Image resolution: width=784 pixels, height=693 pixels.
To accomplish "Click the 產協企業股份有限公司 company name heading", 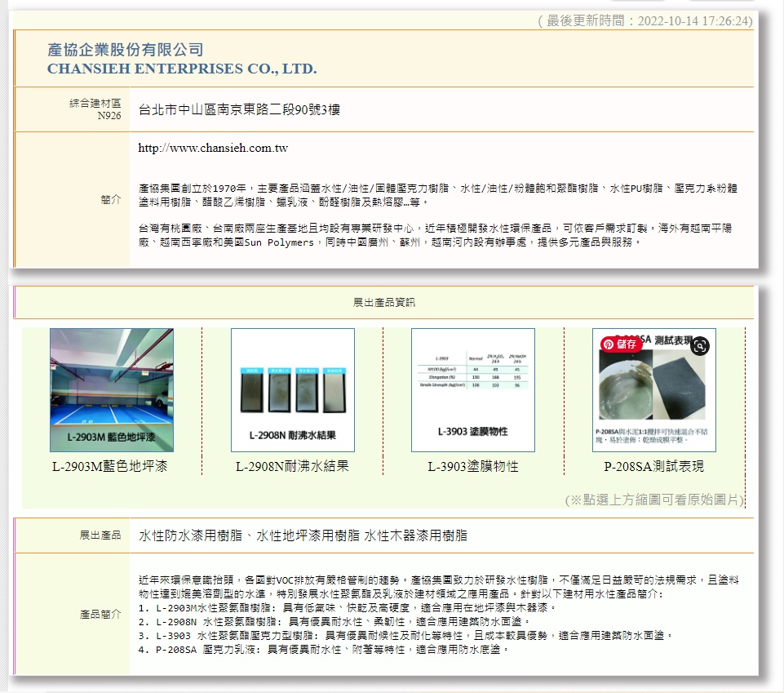I will (126, 50).
